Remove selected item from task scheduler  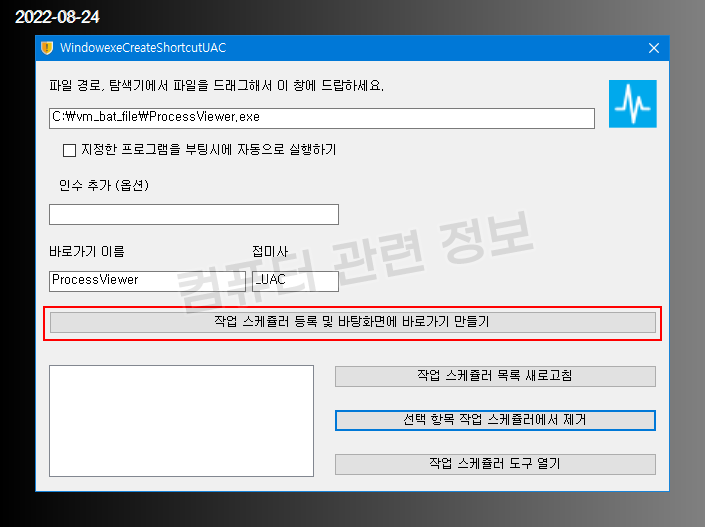[x=495, y=420]
